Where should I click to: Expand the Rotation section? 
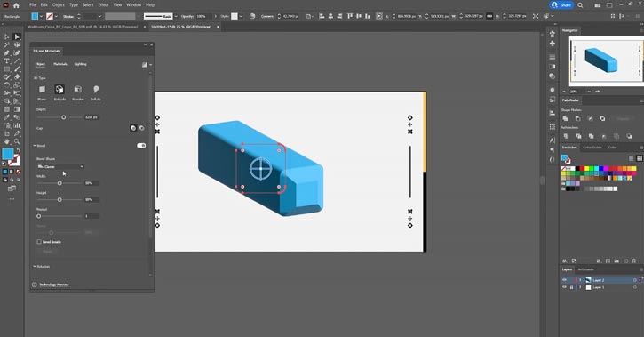click(35, 267)
